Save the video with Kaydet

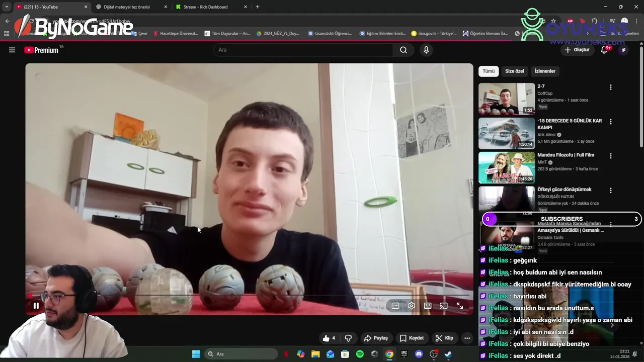tap(412, 338)
